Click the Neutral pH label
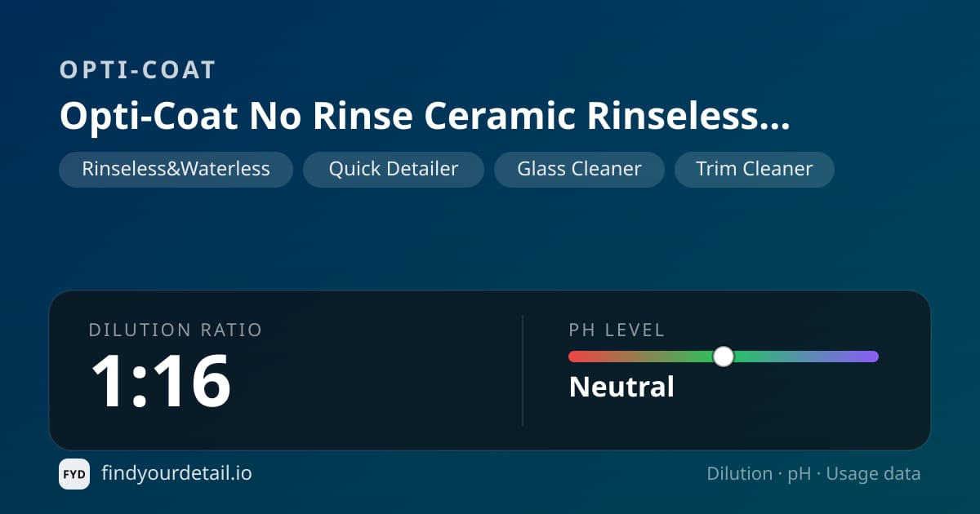 click(621, 387)
